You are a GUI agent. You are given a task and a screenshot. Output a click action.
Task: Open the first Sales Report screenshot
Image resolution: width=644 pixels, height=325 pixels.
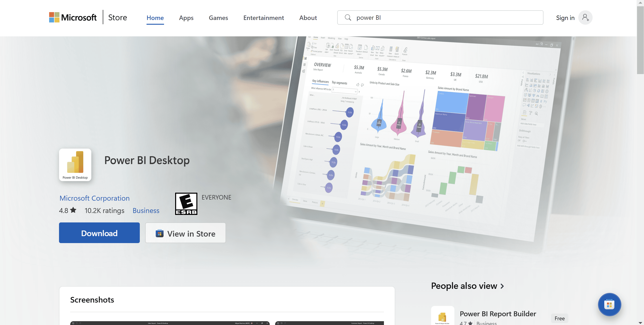170,323
